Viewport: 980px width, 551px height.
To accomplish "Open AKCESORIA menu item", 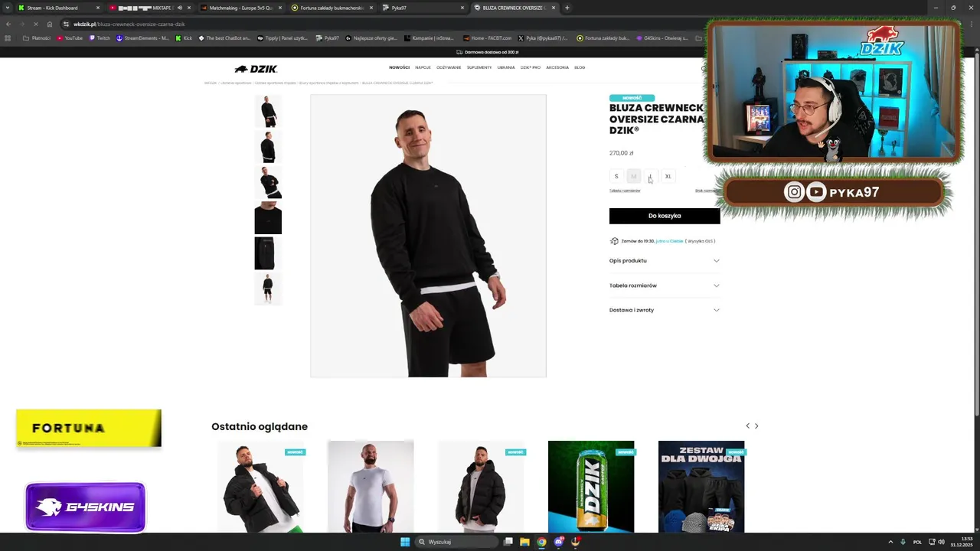I will point(557,67).
